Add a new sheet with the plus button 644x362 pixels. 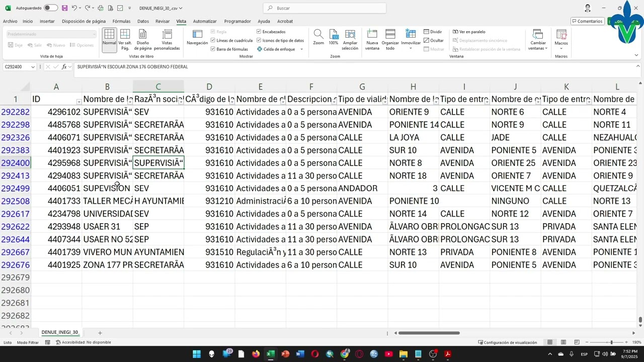pos(100,333)
